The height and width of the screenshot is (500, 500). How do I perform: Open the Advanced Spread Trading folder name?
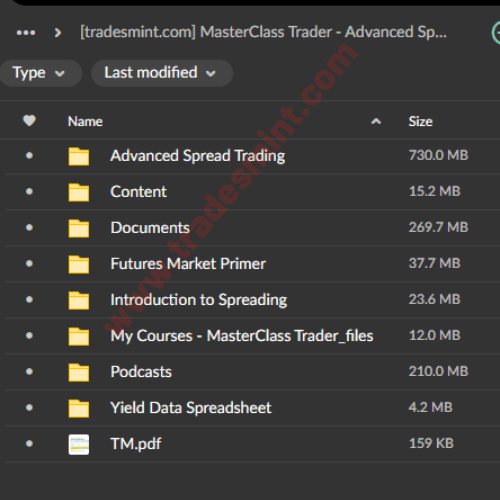(x=198, y=156)
